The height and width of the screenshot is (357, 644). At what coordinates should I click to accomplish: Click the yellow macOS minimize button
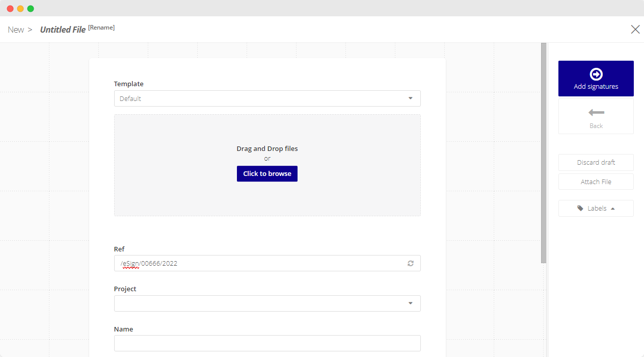[x=20, y=9]
